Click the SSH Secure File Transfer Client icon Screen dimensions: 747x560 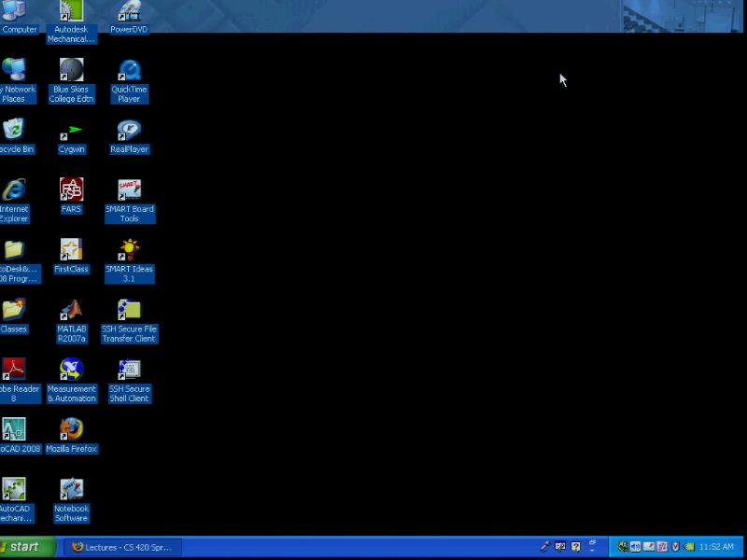(129, 311)
